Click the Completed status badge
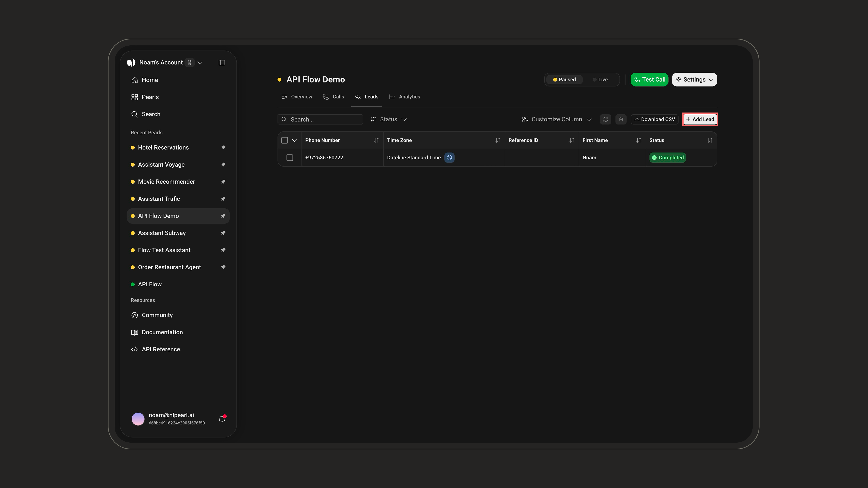This screenshot has height=488, width=868. coord(667,158)
